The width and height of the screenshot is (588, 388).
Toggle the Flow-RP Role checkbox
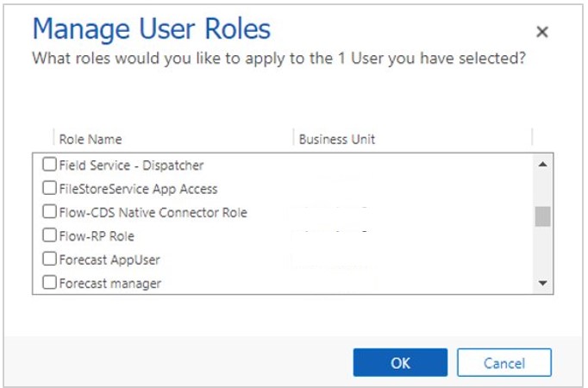(50, 235)
